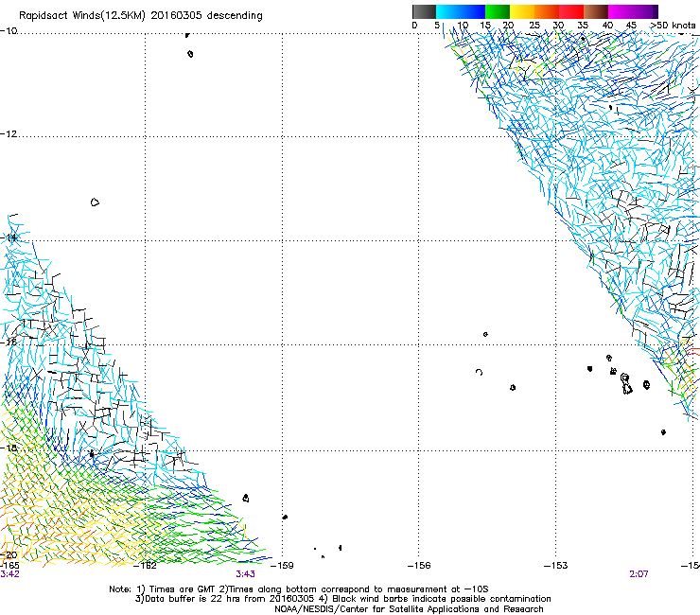Viewport: 700px width, 615px height.
Task: Click the -12 latitude axis label
Action: pos(9,134)
